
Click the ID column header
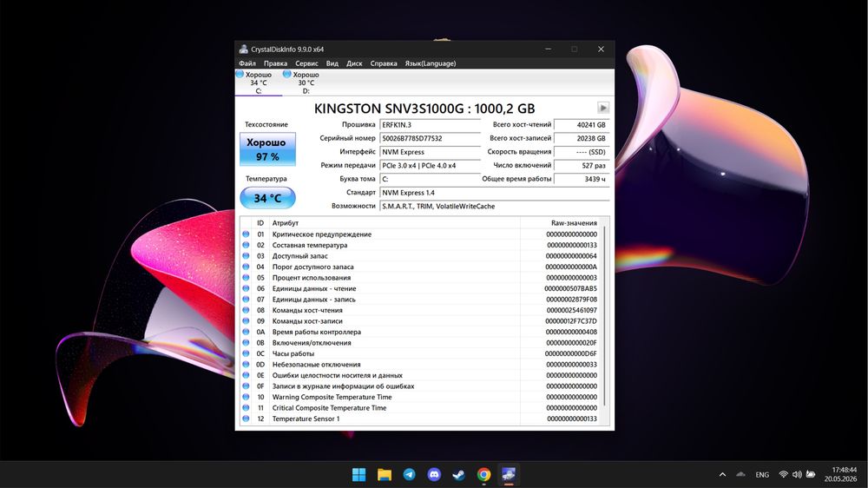260,222
